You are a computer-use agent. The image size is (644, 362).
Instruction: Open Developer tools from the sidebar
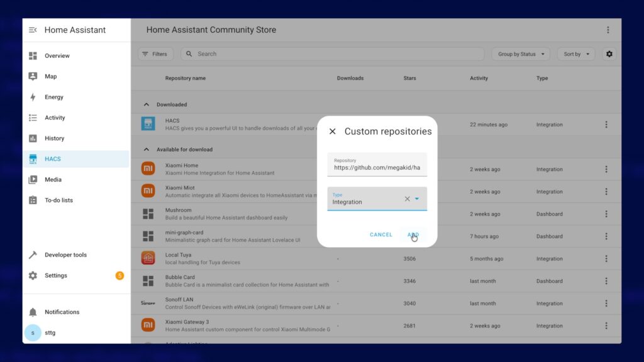coord(65,255)
